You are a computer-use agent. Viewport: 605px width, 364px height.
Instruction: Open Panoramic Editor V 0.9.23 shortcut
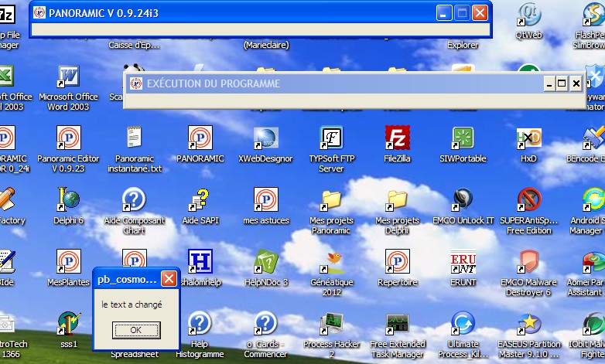click(x=69, y=138)
